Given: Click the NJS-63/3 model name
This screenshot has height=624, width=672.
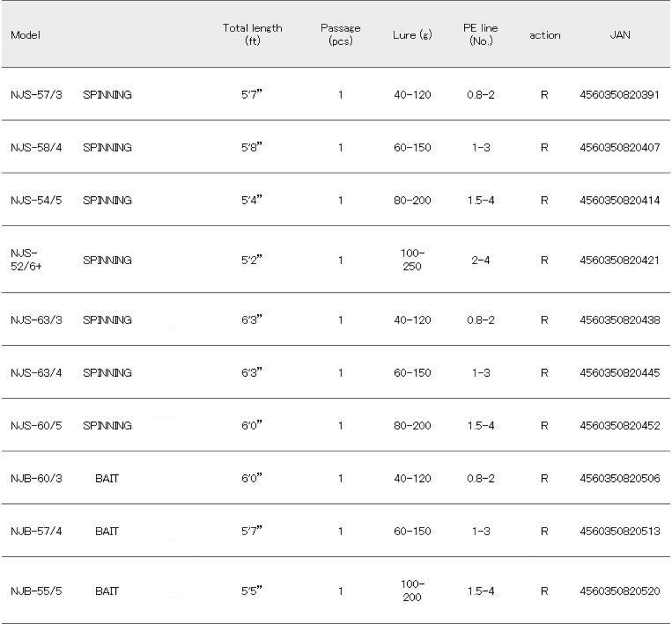Looking at the screenshot, I should (x=36, y=320).
